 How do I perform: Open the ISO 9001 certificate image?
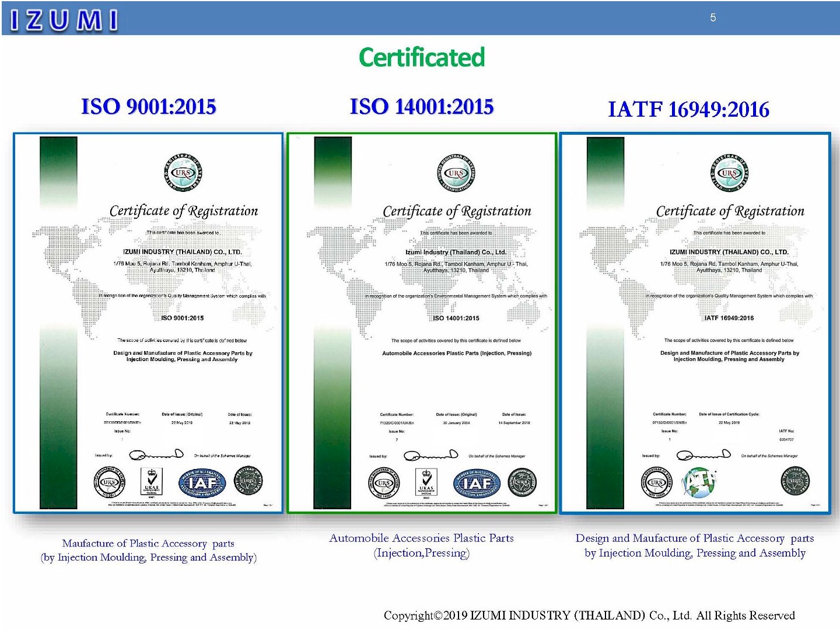coord(148,323)
